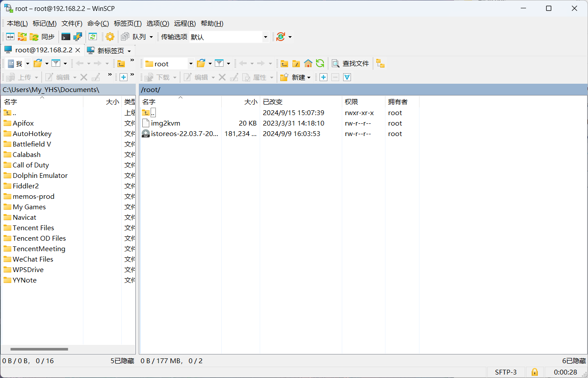Expand the remote filter dropdown arrow
Viewport: 588px width, 378px height.
point(228,64)
